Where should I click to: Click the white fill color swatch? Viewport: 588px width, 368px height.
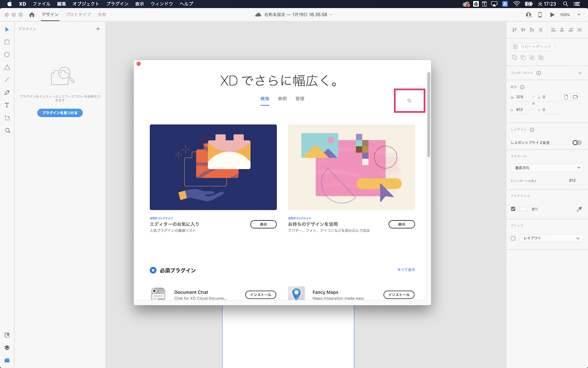coord(524,209)
